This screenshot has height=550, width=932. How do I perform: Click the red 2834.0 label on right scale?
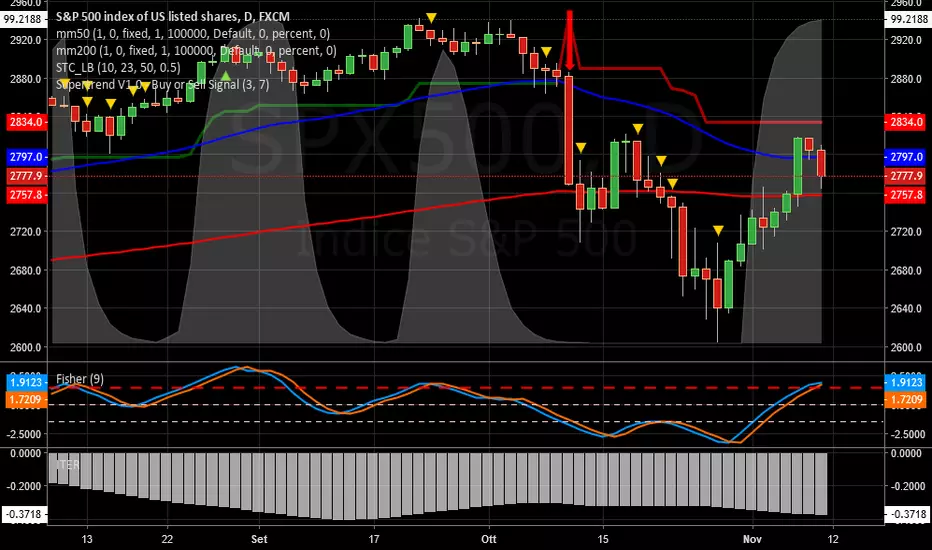point(906,122)
